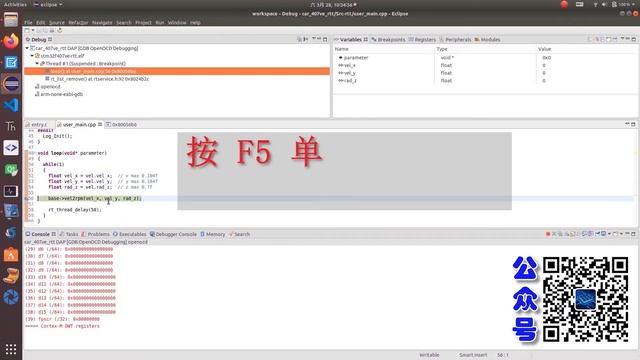640x360 pixels.
Task: Click Activities in the top bar
Action: [15, 4]
